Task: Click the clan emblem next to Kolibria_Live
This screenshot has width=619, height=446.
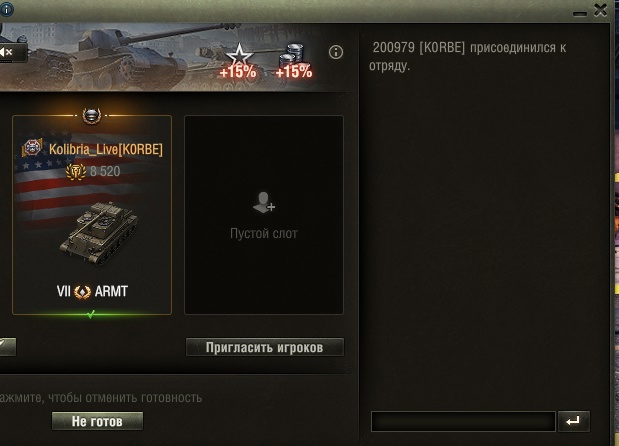Action: point(33,148)
